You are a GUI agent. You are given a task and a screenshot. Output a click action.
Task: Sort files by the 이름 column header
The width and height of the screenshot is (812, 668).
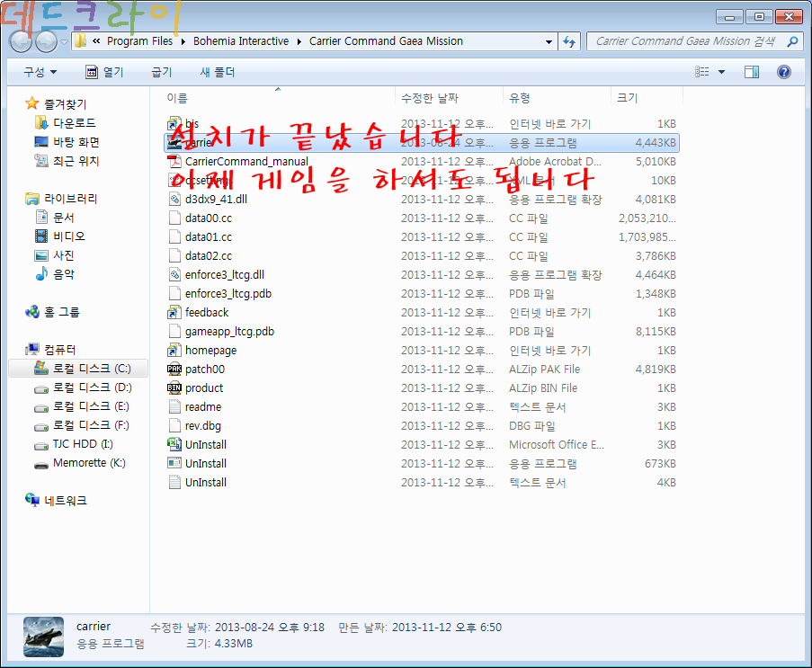click(x=178, y=97)
